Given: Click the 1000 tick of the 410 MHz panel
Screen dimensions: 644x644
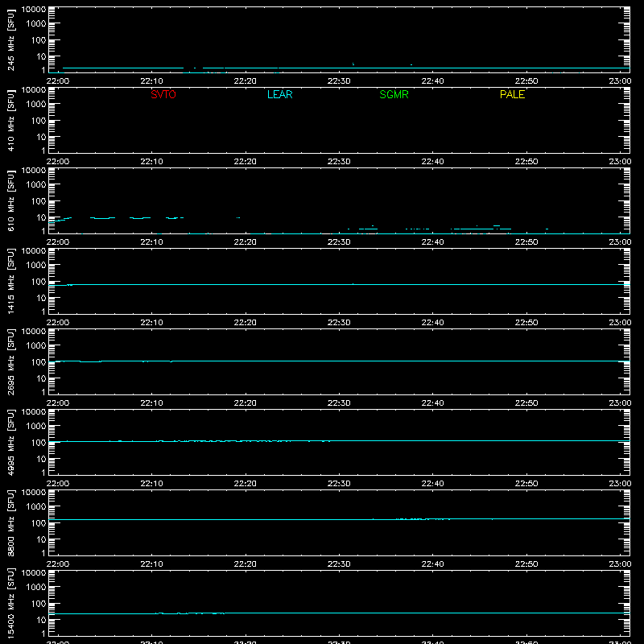Looking at the screenshot, I should point(36,105).
